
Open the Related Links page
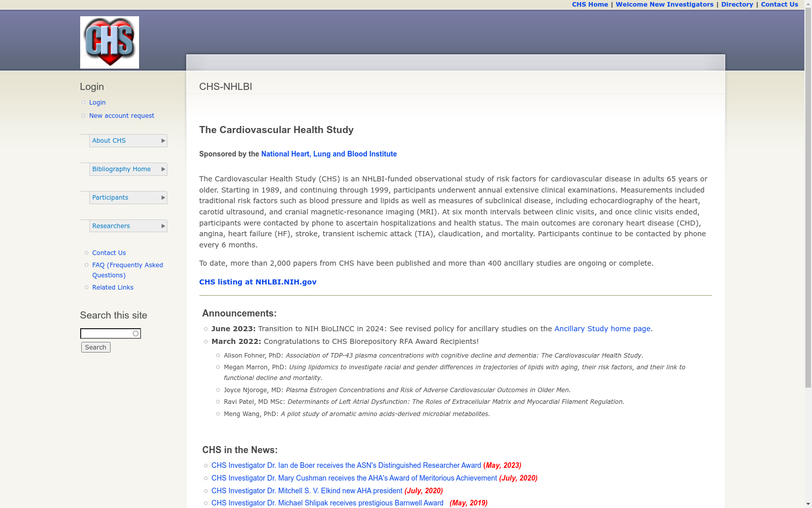pyautogui.click(x=113, y=287)
